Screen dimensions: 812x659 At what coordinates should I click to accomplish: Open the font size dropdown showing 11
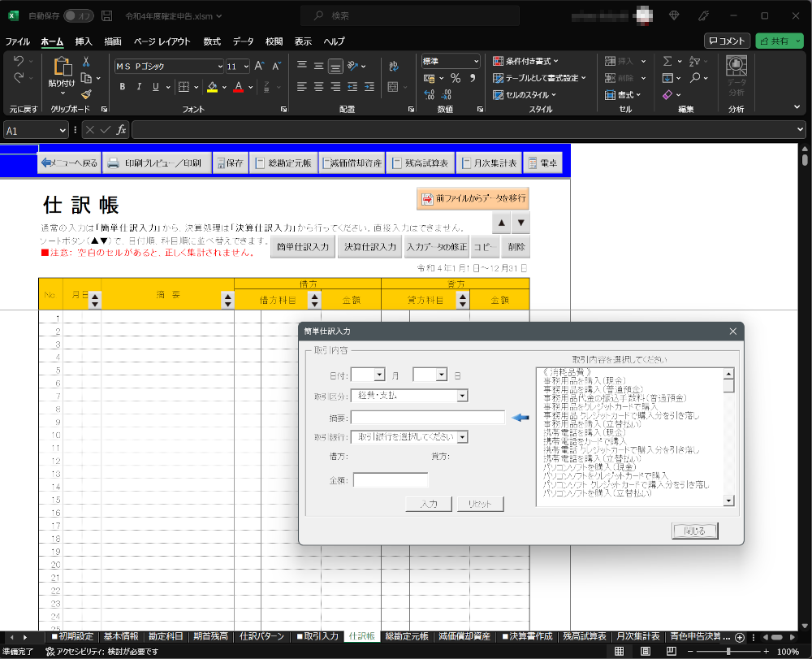246,67
